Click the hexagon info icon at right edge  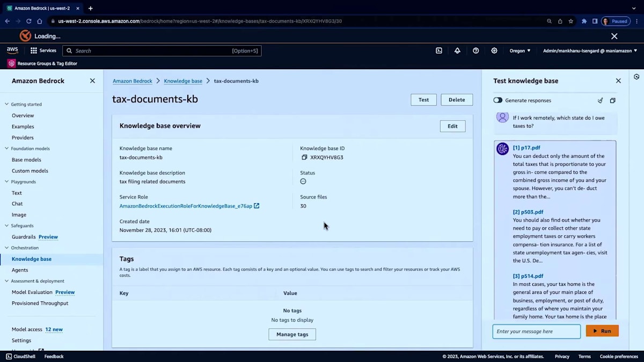[636, 77]
